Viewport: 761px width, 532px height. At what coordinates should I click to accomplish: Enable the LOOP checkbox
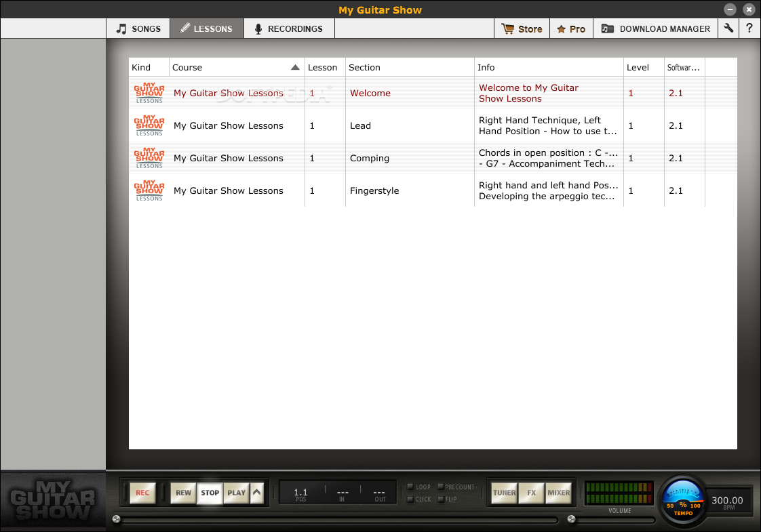[410, 487]
